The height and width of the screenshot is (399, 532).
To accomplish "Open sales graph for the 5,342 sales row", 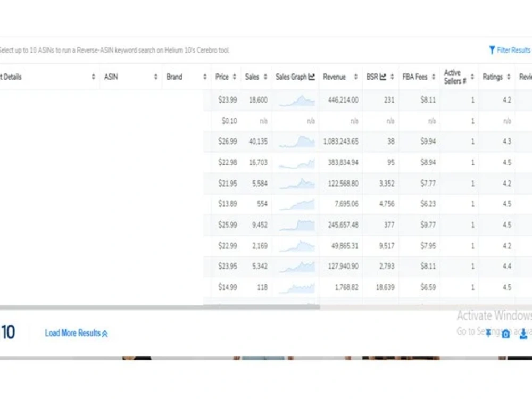I will click(297, 267).
